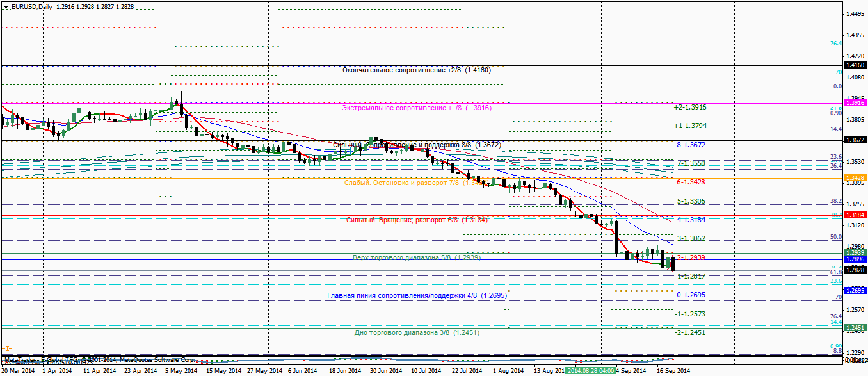The height and width of the screenshot is (376, 868).
Task: Click the '8-1.3672' level label
Action: (x=691, y=145)
